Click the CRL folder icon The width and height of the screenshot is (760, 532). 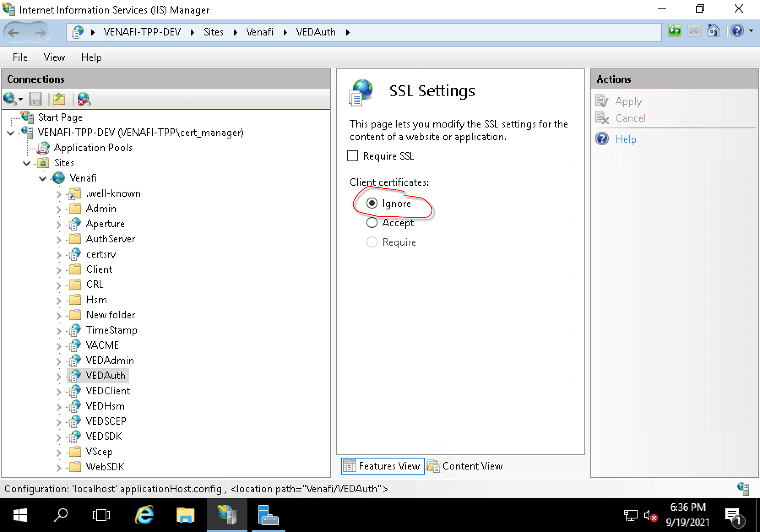(x=75, y=284)
